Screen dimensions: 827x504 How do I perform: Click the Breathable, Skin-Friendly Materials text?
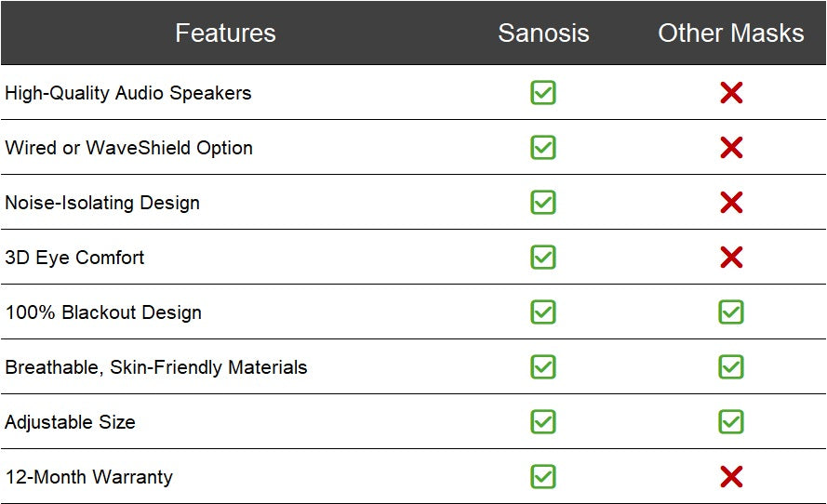[x=156, y=367]
